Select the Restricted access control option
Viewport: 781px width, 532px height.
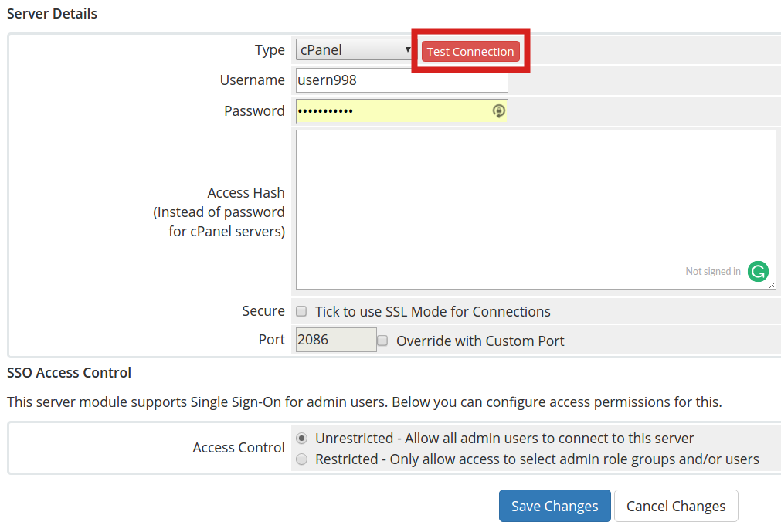click(x=302, y=459)
